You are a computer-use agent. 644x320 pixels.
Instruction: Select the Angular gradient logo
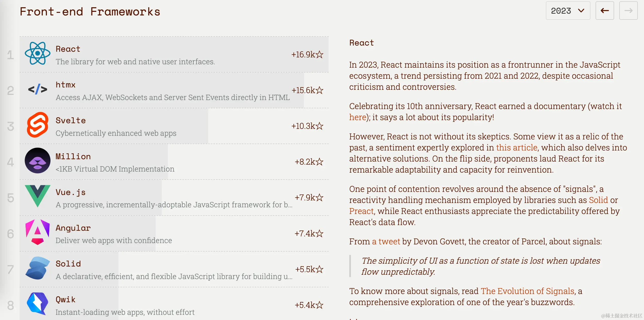pyautogui.click(x=38, y=232)
